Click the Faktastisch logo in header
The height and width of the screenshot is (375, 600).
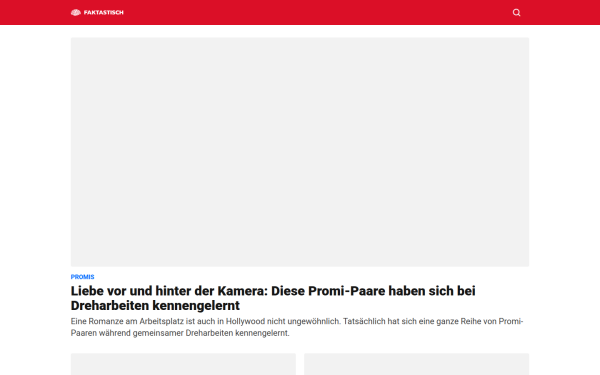[x=97, y=13]
